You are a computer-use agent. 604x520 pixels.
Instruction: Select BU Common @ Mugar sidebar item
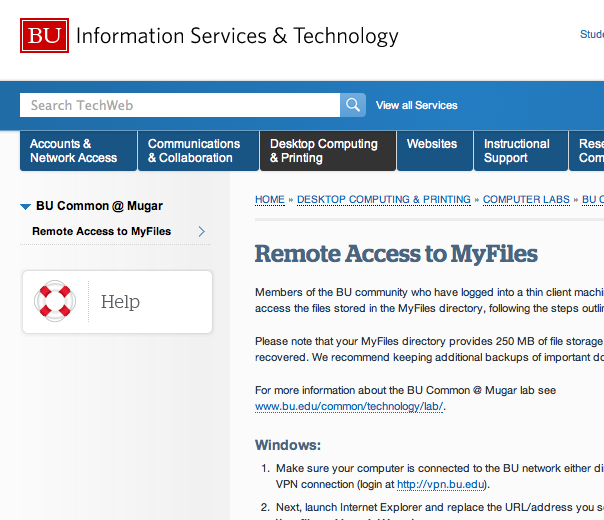tap(99, 206)
